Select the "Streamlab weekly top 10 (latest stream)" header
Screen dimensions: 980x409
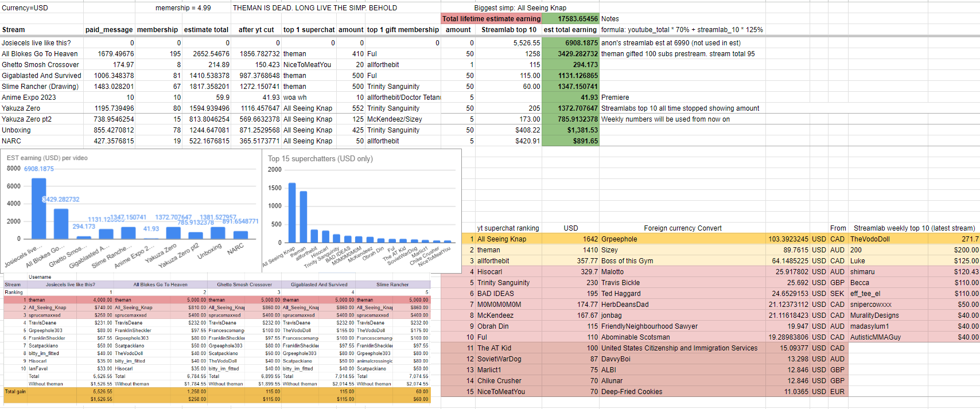914,228
